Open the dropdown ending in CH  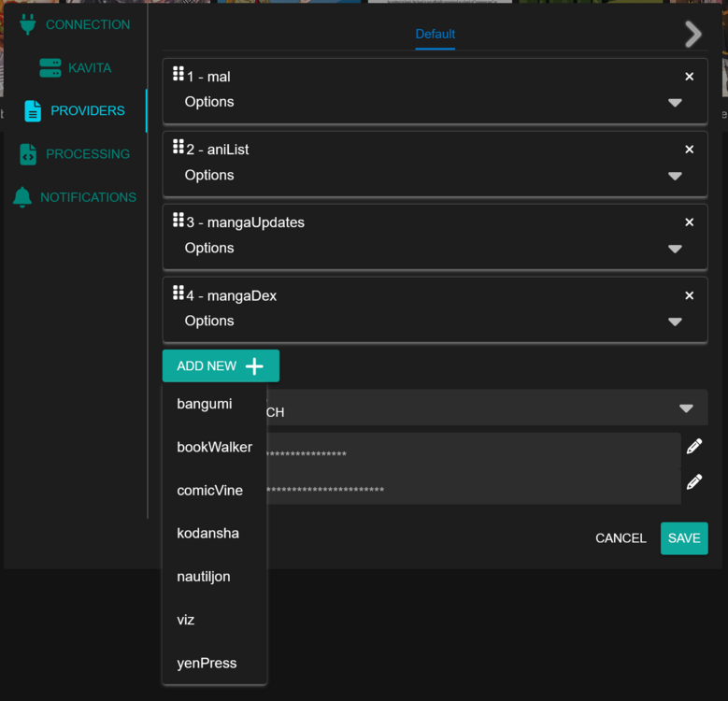[x=487, y=408]
